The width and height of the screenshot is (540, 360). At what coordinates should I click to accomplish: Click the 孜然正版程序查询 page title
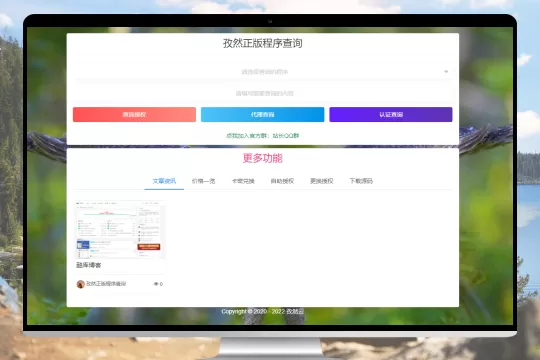pos(262,43)
